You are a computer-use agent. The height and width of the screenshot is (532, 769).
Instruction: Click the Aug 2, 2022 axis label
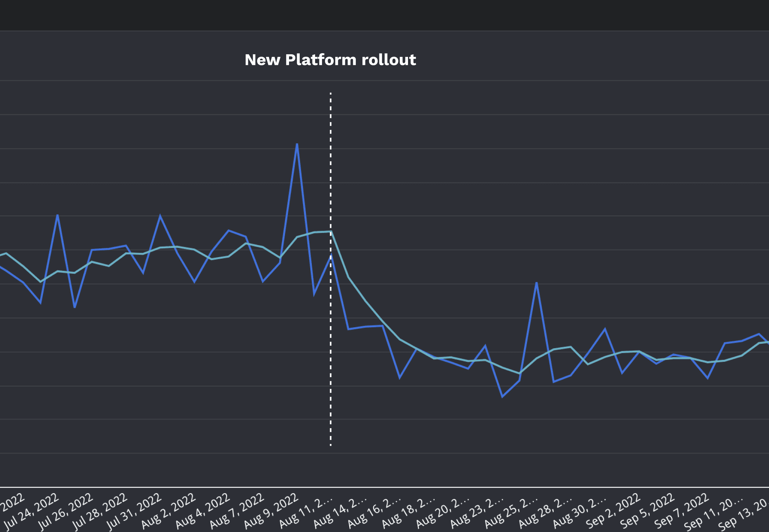[169, 511]
